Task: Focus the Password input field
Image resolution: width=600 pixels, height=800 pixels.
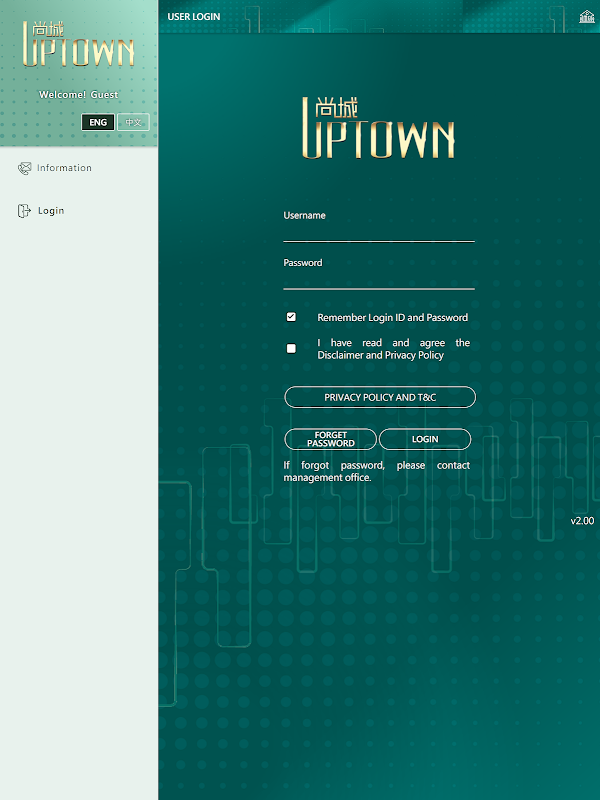Action: [379, 280]
